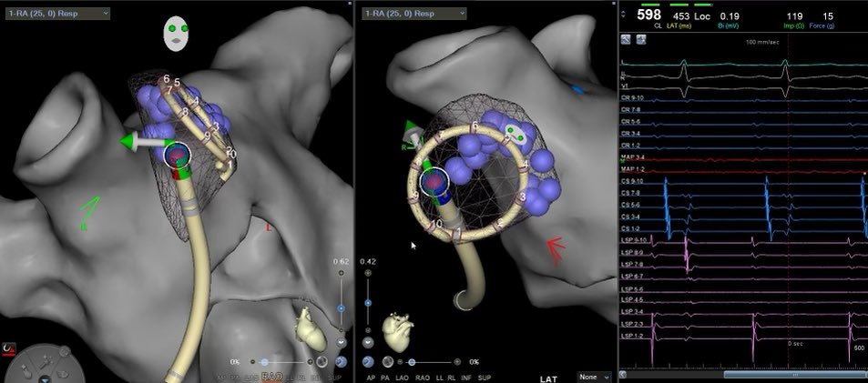Image resolution: width=868 pixels, height=383 pixels.
Task: Click the transparency sphere icon in right view
Action: (387, 362)
